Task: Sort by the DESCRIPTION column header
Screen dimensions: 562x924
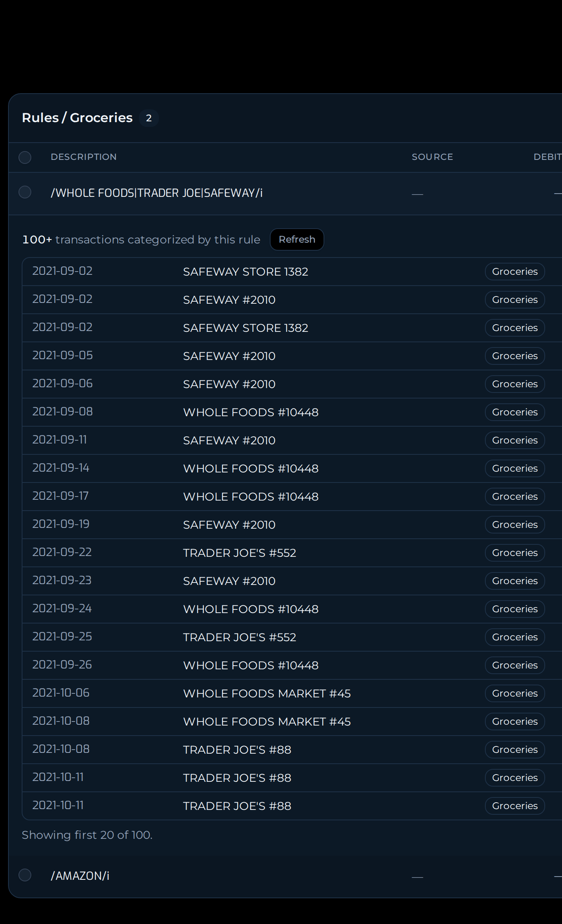Action: [83, 157]
